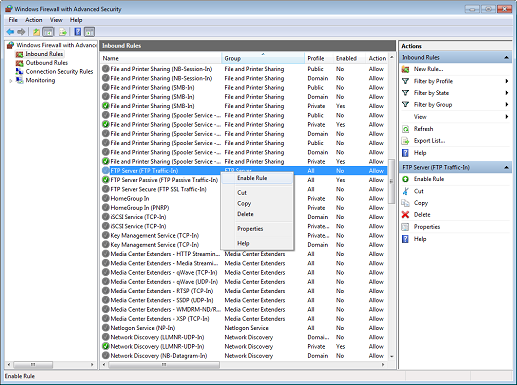Open the Filter by Profile submenu arrow

point(507,81)
